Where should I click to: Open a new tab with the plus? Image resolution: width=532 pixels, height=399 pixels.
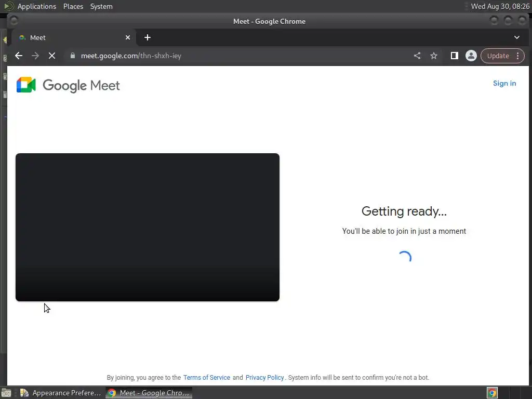pyautogui.click(x=147, y=37)
